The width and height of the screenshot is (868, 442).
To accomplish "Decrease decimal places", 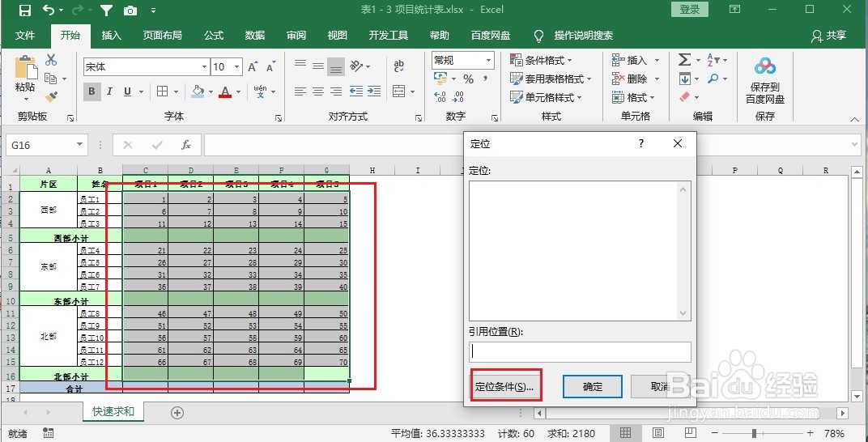I will point(458,97).
